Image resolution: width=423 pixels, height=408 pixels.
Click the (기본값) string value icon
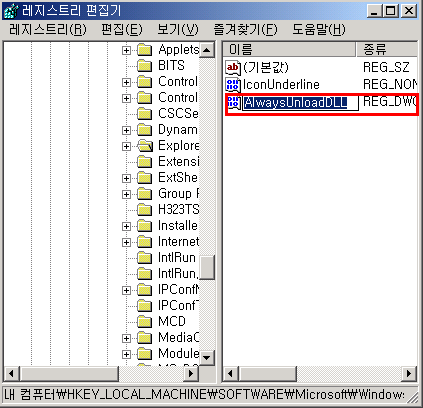coord(233,68)
